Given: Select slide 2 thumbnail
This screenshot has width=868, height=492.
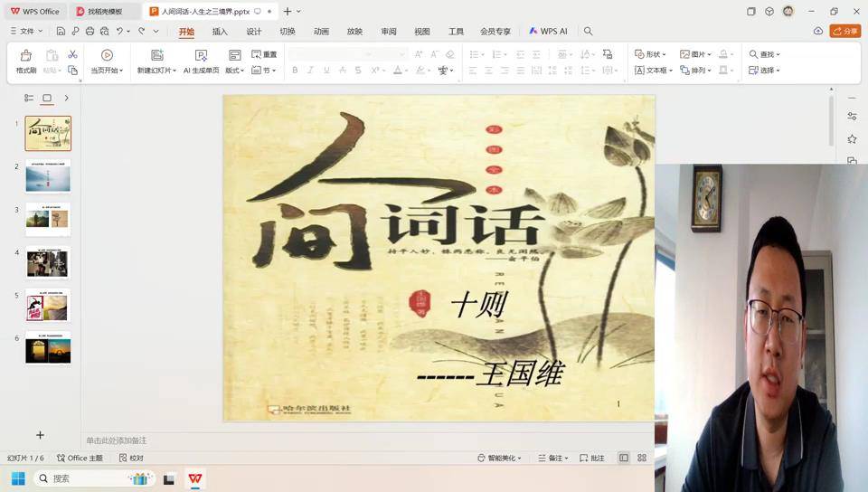Looking at the screenshot, I should click(48, 176).
